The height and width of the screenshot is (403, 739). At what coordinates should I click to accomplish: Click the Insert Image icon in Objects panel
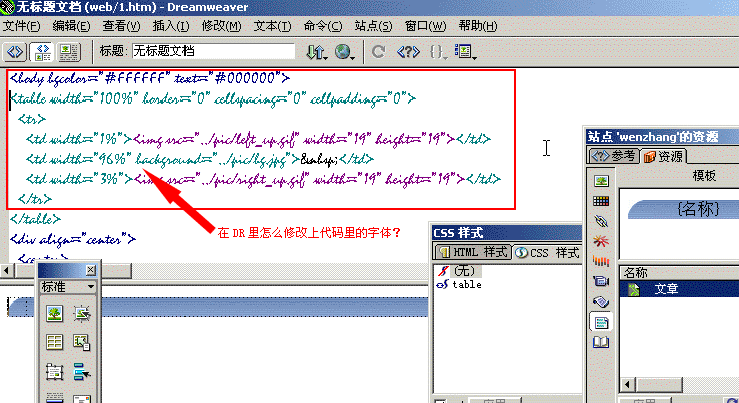[x=54, y=314]
